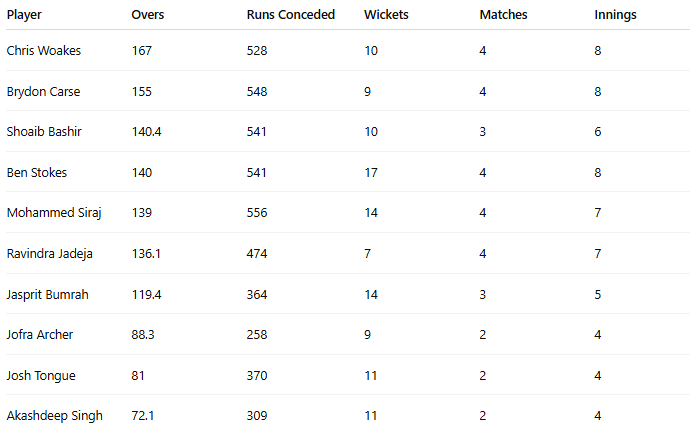Click the Josh Tongue player name
Viewport: 690px width, 442px height.
(41, 376)
